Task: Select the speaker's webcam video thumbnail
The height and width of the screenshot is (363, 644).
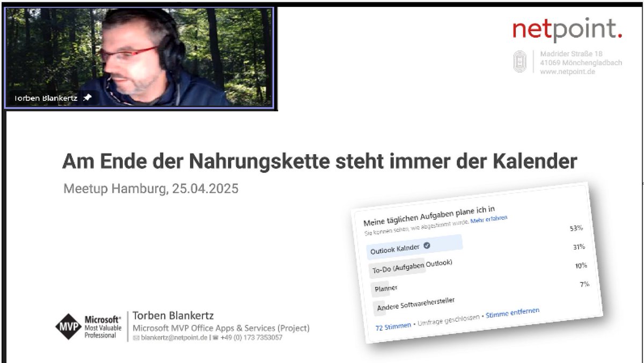Action: [139, 57]
